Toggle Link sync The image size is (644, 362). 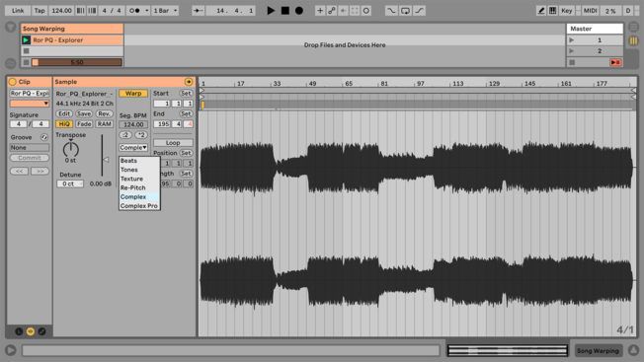(x=18, y=11)
